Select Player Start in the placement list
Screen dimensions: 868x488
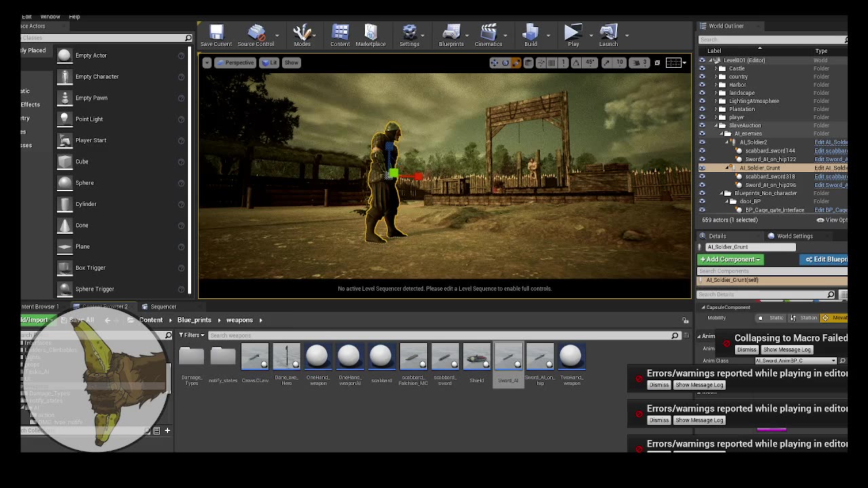(x=121, y=140)
